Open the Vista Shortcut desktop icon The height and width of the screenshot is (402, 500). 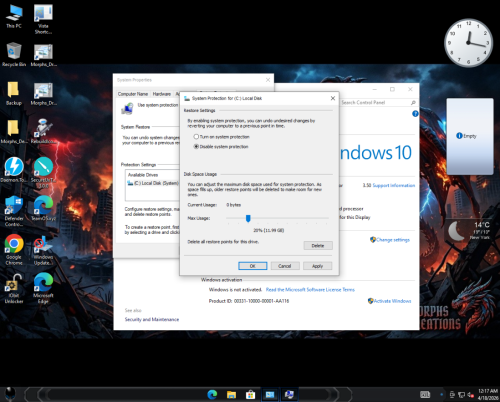click(x=43, y=19)
